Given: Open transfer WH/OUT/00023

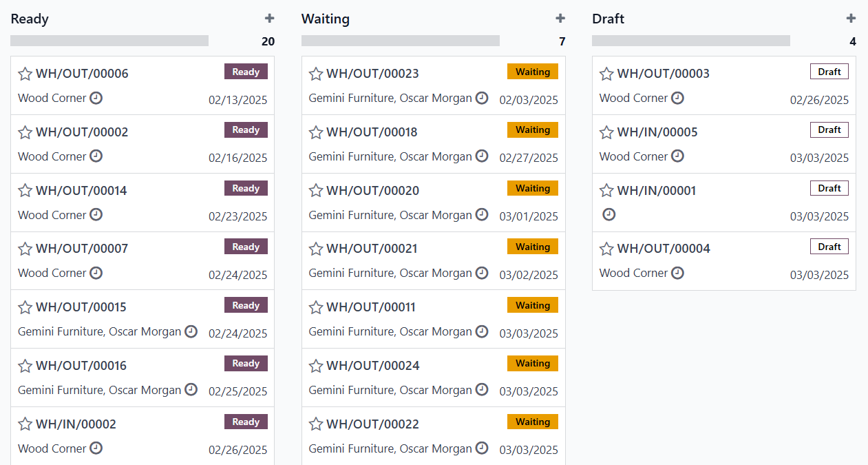Looking at the screenshot, I should click(x=434, y=85).
